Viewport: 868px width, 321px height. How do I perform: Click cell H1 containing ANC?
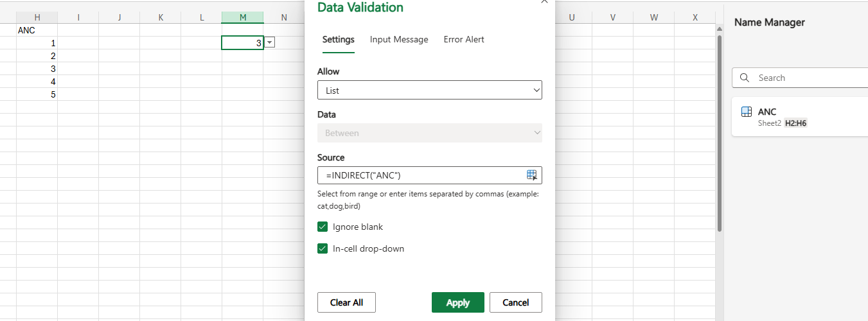[x=37, y=30]
